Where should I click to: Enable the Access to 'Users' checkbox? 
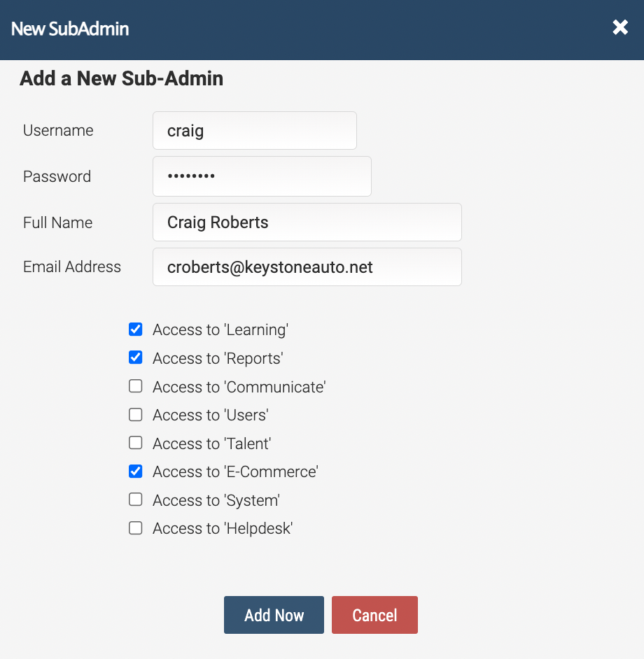coord(135,414)
